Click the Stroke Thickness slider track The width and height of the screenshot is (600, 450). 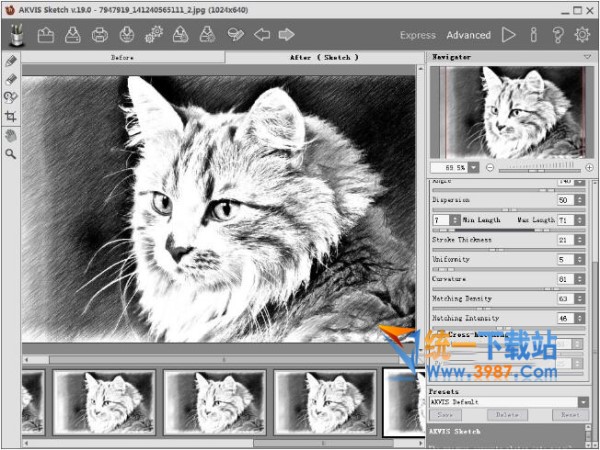[509, 249]
